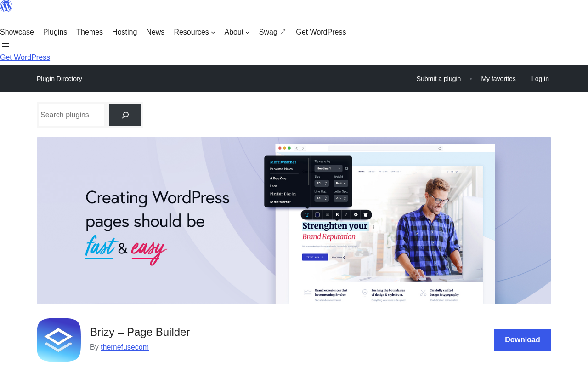Open My favorites
Image resolution: width=588 pixels, height=368 pixels.
[498, 79]
